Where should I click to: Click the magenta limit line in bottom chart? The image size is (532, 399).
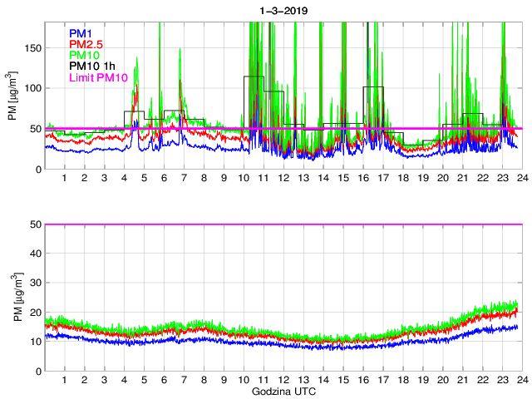pos(283,224)
